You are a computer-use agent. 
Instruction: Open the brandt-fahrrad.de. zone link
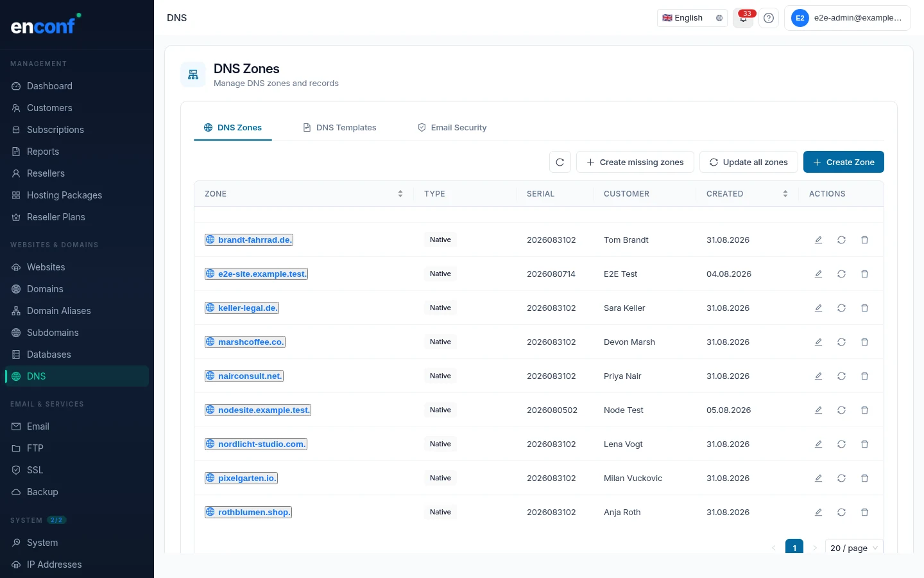pos(249,240)
